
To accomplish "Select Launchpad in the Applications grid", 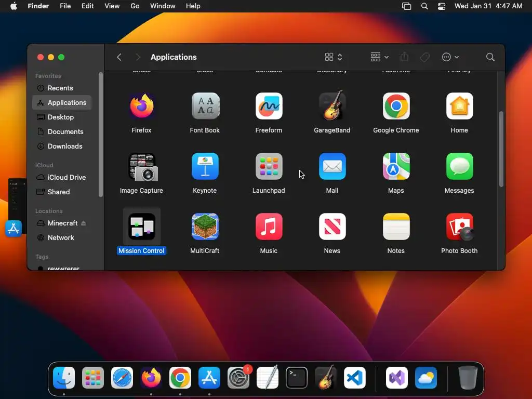I will click(269, 166).
